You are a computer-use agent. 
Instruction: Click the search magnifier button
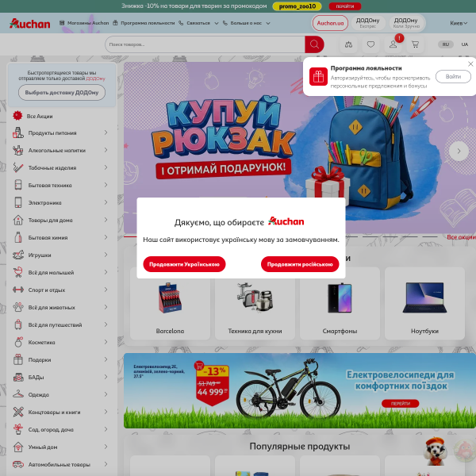click(x=314, y=44)
